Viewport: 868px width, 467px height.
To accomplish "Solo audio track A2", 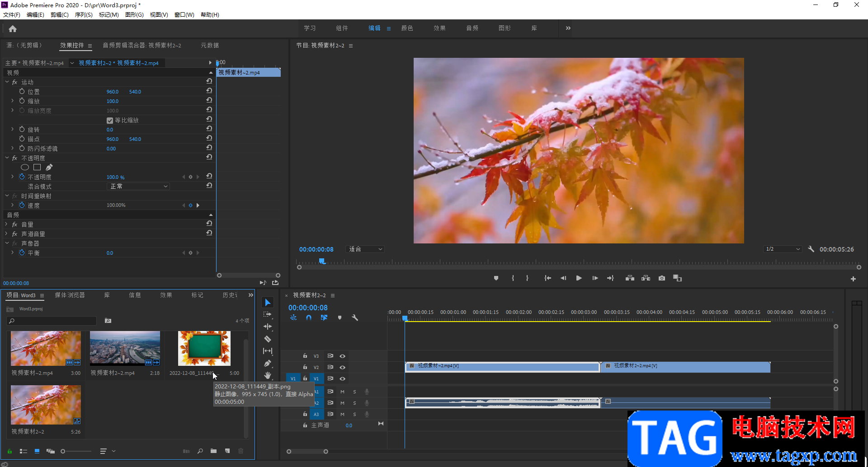I will [354, 403].
